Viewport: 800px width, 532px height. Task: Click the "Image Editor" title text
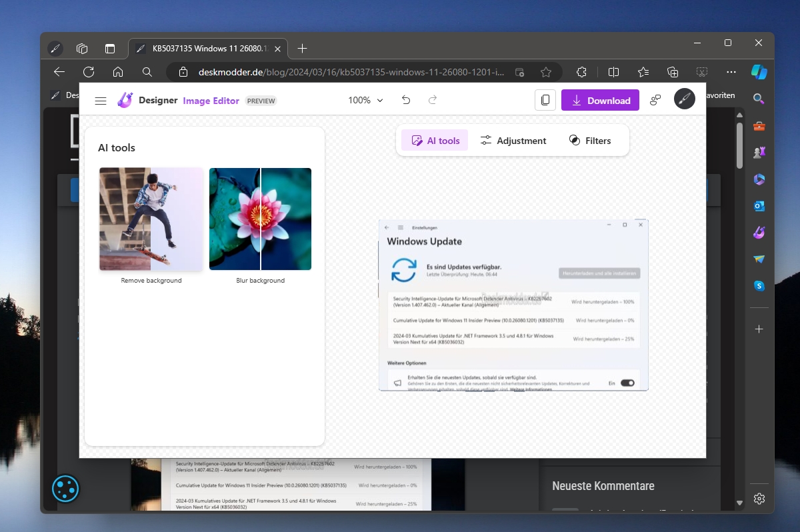pos(211,101)
